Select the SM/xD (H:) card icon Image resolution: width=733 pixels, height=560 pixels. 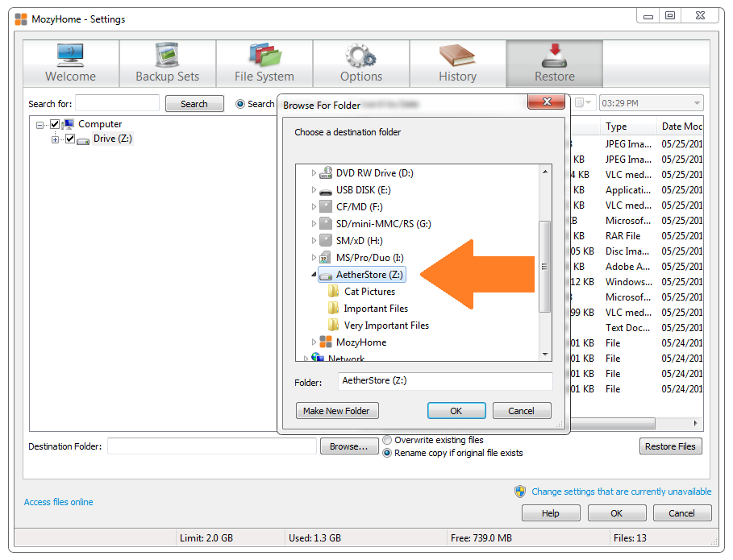pos(325,241)
